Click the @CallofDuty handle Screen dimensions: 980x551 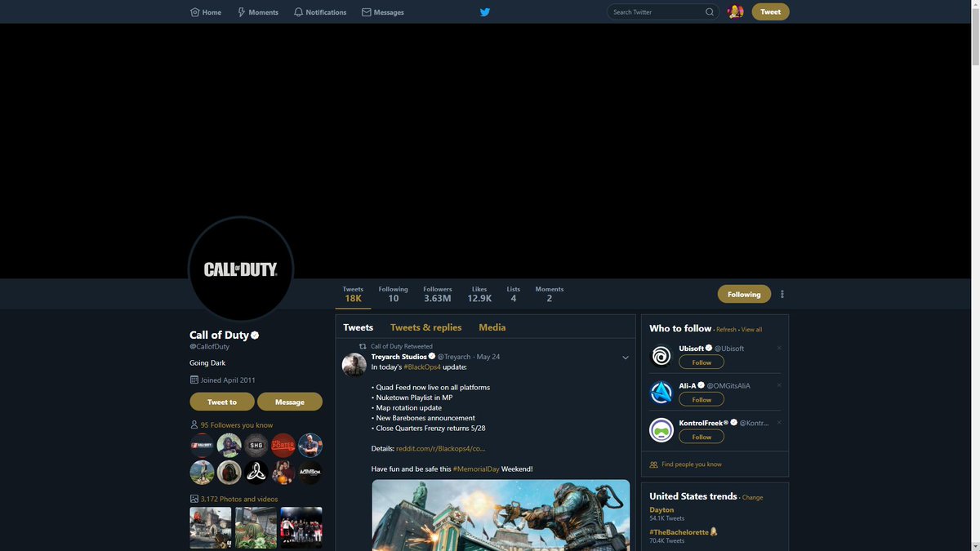[x=209, y=347]
